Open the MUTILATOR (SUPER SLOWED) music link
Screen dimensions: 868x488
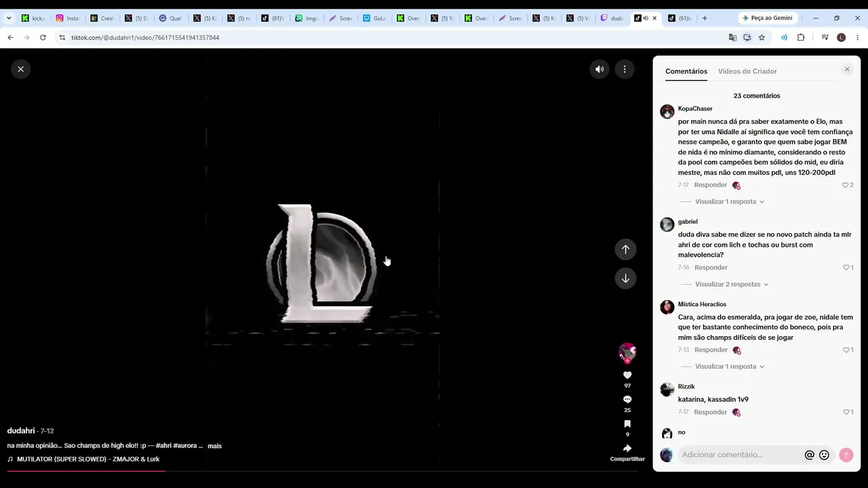click(88, 459)
